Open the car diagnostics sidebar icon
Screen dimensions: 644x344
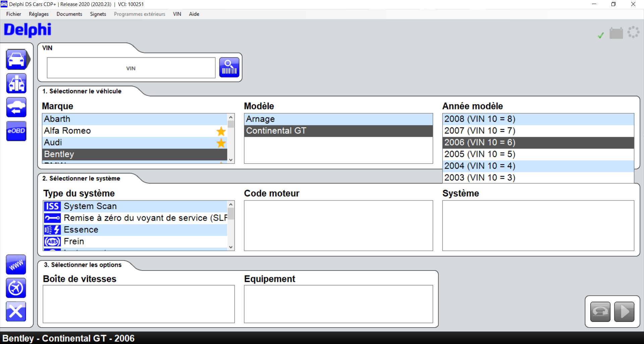coord(16,60)
